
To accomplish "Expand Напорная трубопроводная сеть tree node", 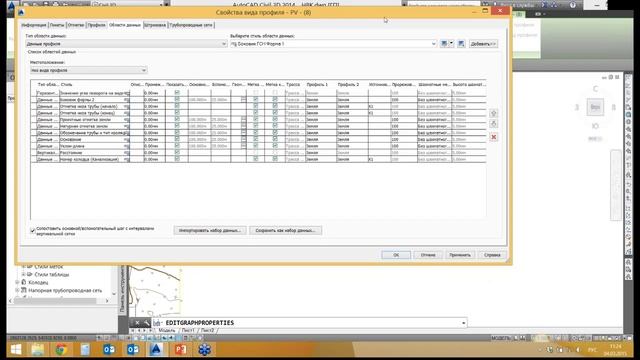I will pyautogui.click(x=18, y=290).
